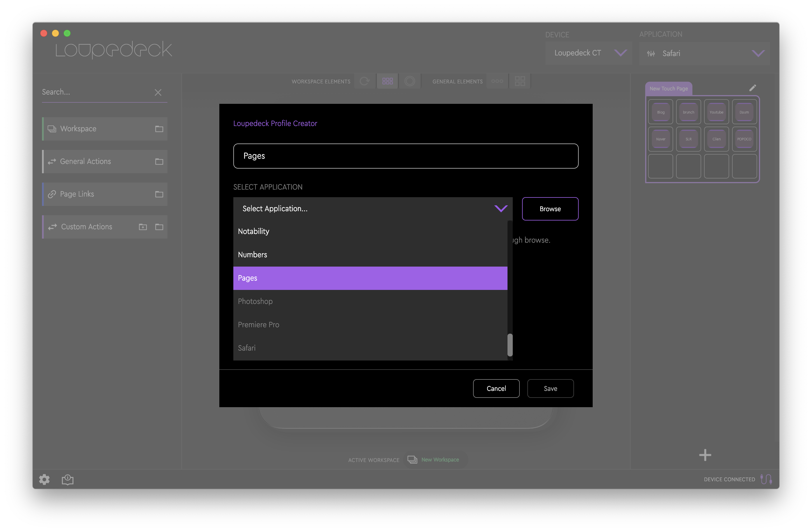
Task: Select the touch button grid workspace element icon
Action: (387, 81)
